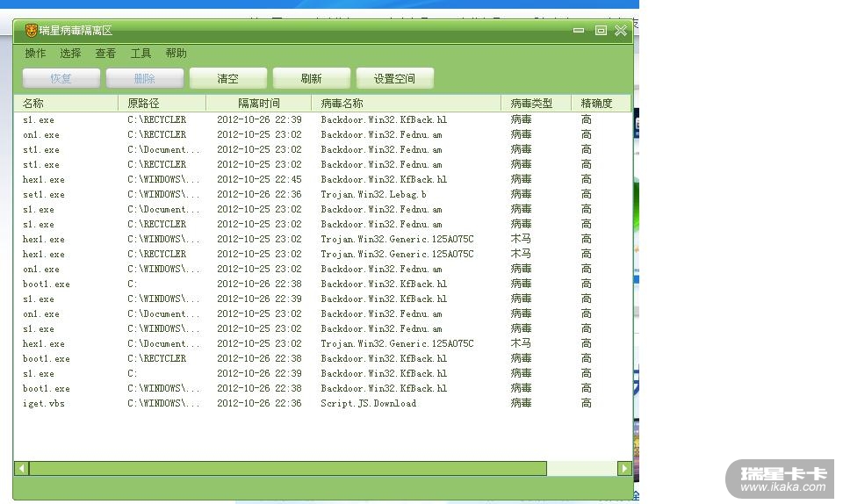This screenshot has height=504, width=843.
Task: Click the horizontal scrollbar right arrow
Action: tap(624, 469)
